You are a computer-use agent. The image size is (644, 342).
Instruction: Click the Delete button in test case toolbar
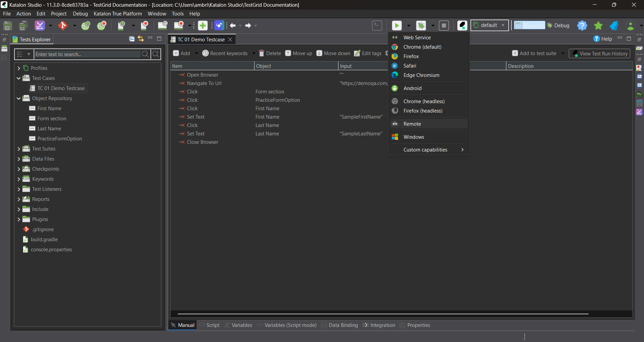270,53
